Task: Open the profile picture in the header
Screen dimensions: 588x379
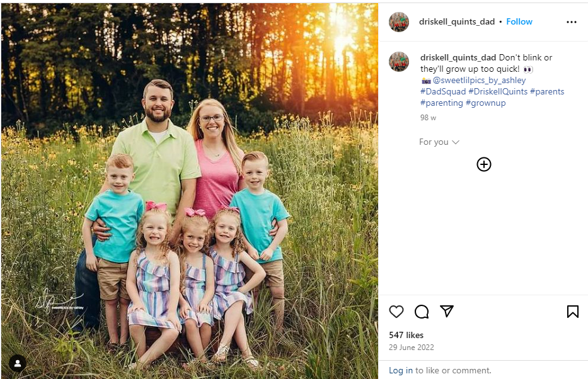Action: click(x=399, y=22)
